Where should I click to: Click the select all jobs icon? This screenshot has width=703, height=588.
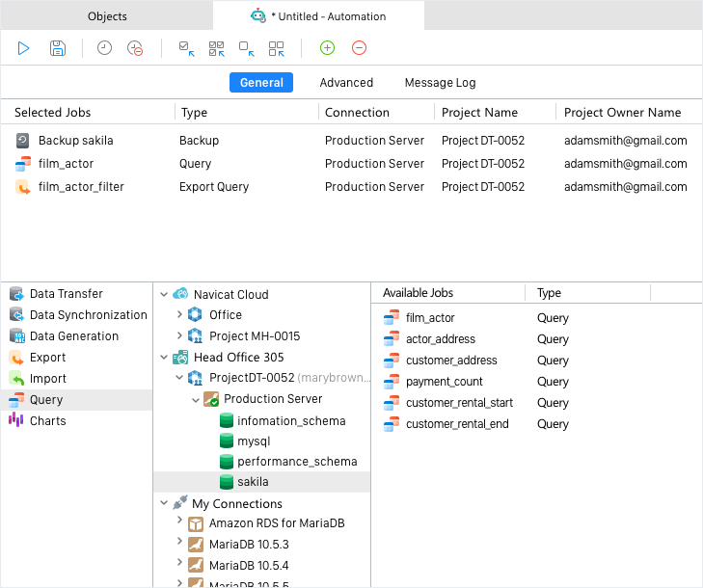click(x=217, y=48)
